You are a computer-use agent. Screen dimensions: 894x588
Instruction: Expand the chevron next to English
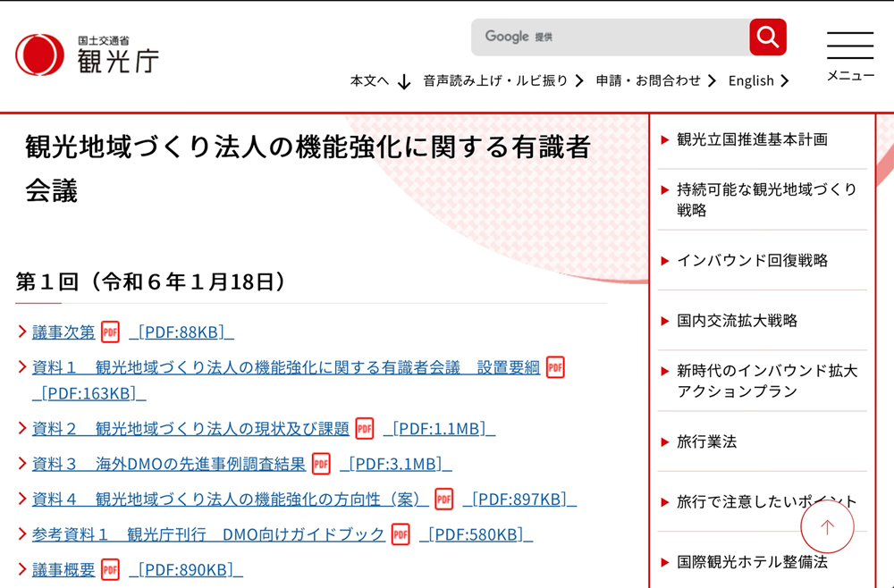pos(786,80)
